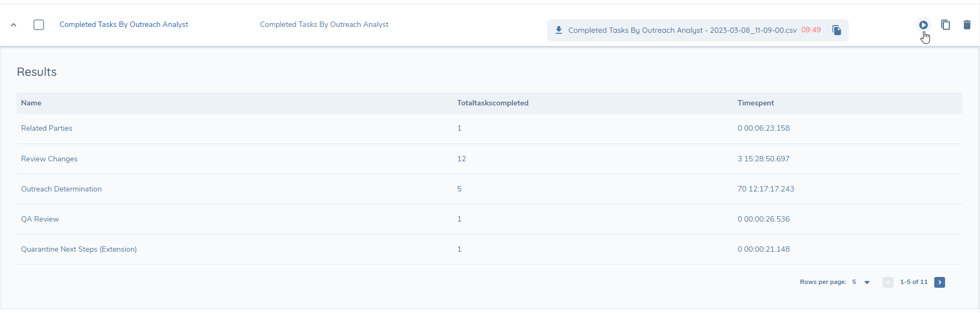Select Quarantine Next Steps (Extension) row
Image resolution: width=980 pixels, height=313 pixels.
click(79, 249)
